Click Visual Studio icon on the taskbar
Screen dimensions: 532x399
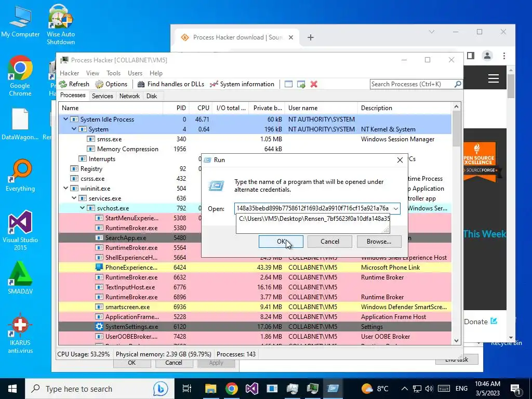(252, 389)
